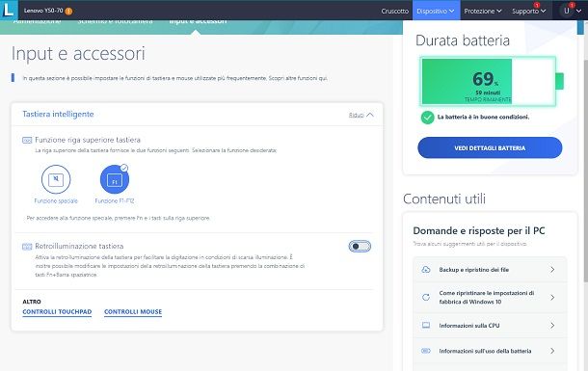588x371 pixels.
Task: Open the Informazioni sull'uso della batteria arrow
Action: (552, 351)
